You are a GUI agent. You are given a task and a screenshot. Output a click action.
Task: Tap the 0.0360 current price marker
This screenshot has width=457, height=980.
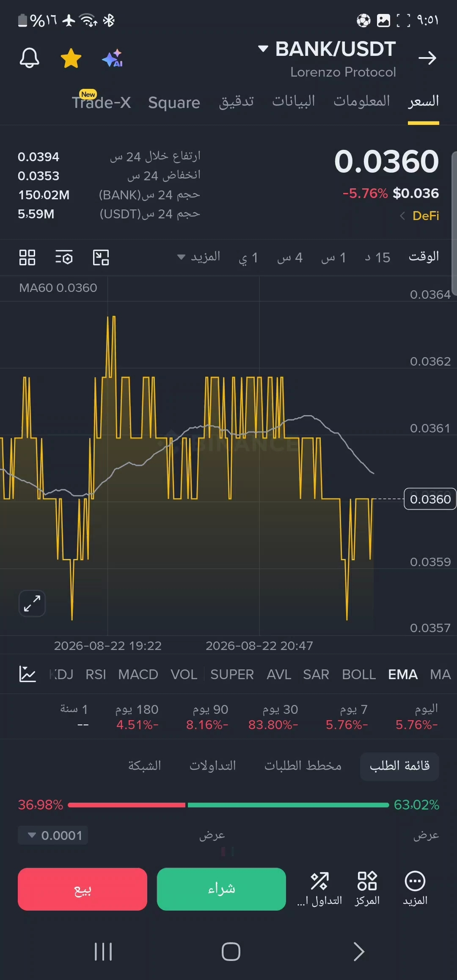430,499
